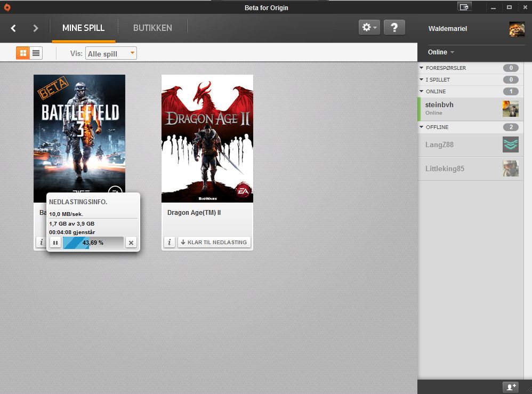The image size is (532, 394).
Task: Select offline friend LangZ88
Action: pyautogui.click(x=470, y=145)
